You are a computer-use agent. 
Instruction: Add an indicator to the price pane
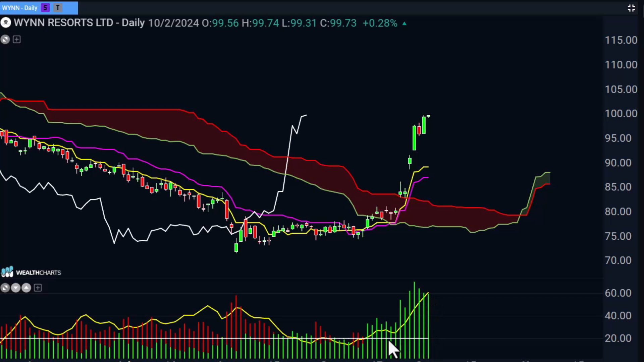(16, 40)
